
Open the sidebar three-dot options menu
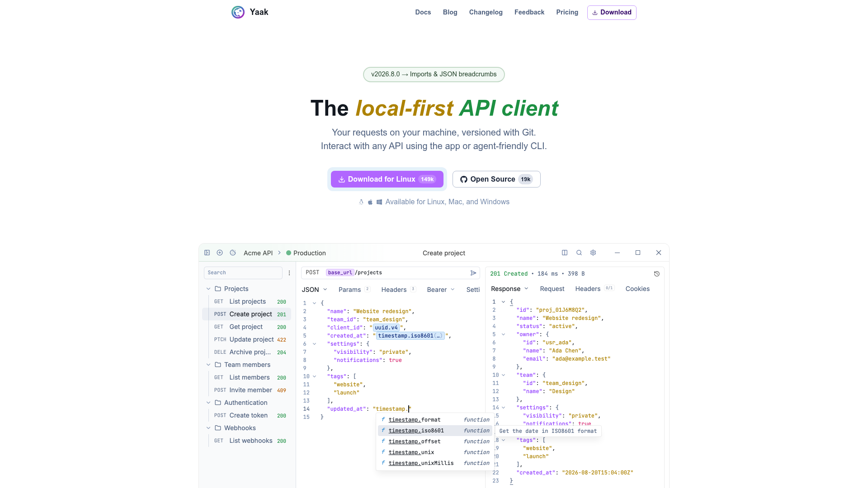pos(289,273)
